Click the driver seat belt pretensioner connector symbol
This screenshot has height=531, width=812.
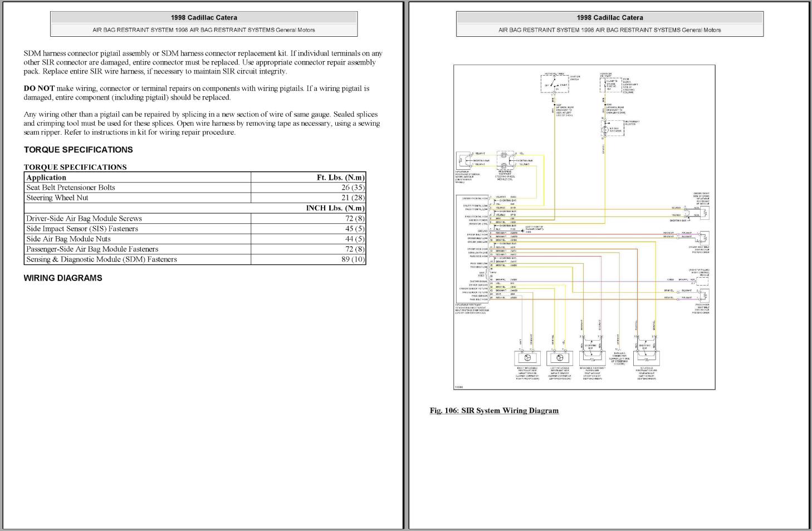coord(703,237)
